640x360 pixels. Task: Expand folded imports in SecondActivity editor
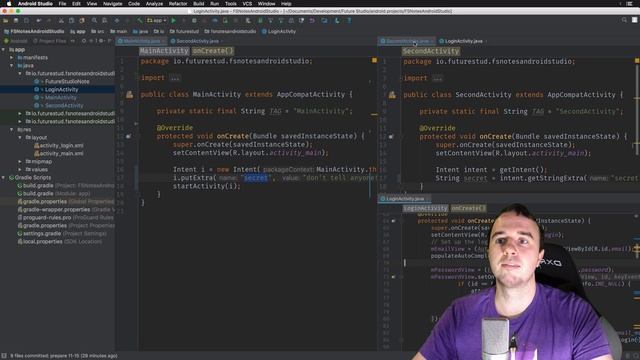point(437,78)
